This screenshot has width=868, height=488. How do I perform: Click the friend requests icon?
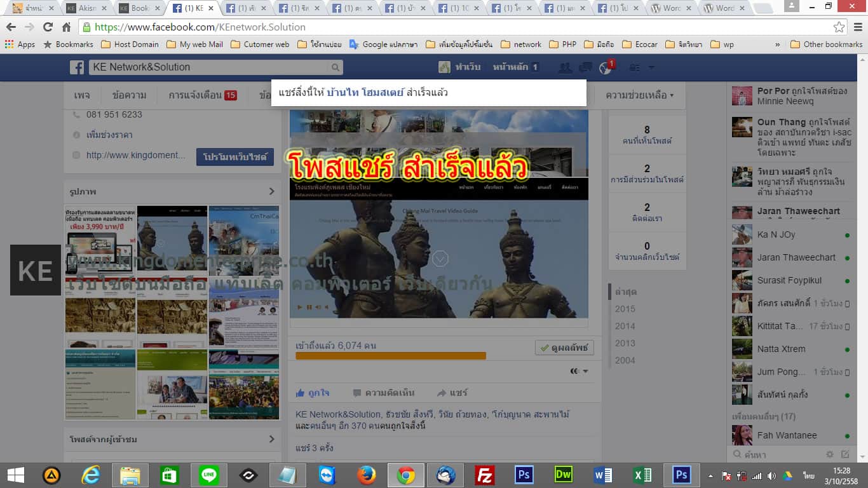point(564,66)
